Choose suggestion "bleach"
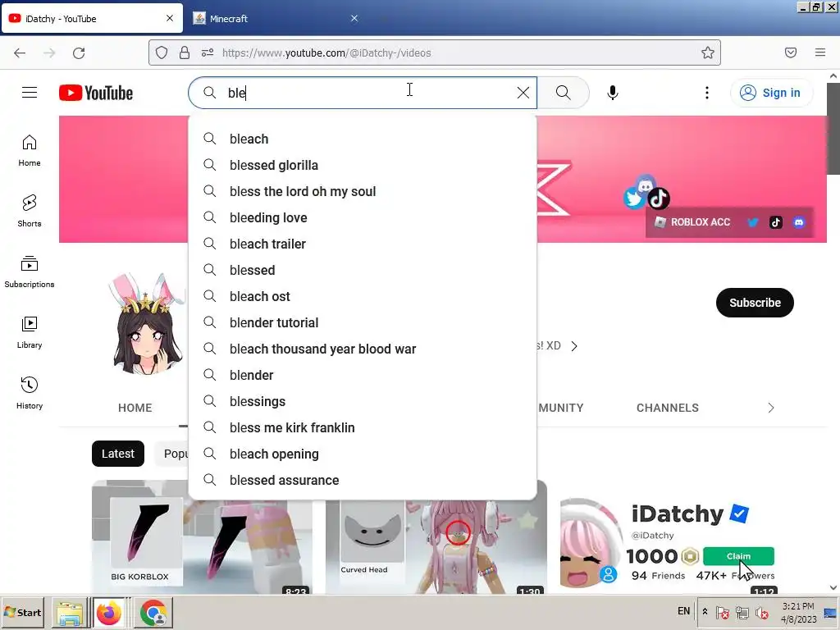This screenshot has width=840, height=630. click(363, 139)
